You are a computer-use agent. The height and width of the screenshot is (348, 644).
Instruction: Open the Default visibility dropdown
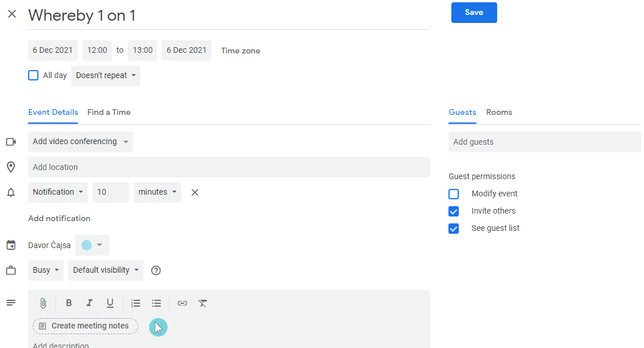(x=106, y=270)
